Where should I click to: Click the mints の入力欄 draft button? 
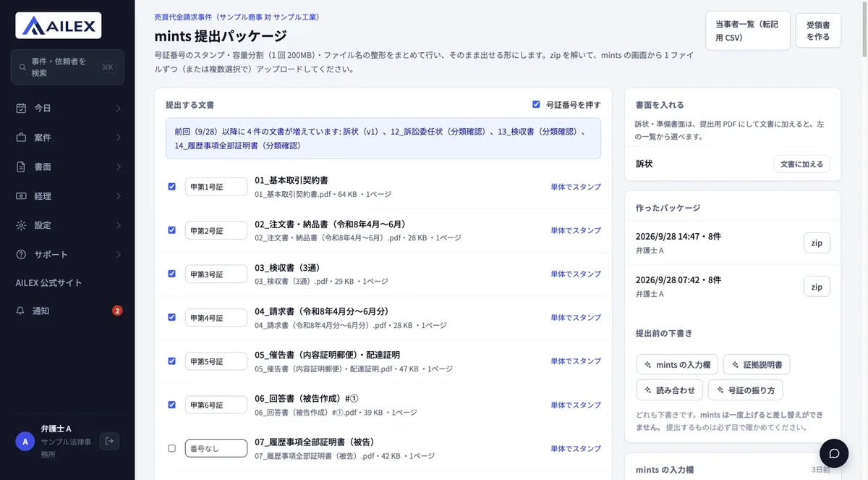[x=677, y=365]
